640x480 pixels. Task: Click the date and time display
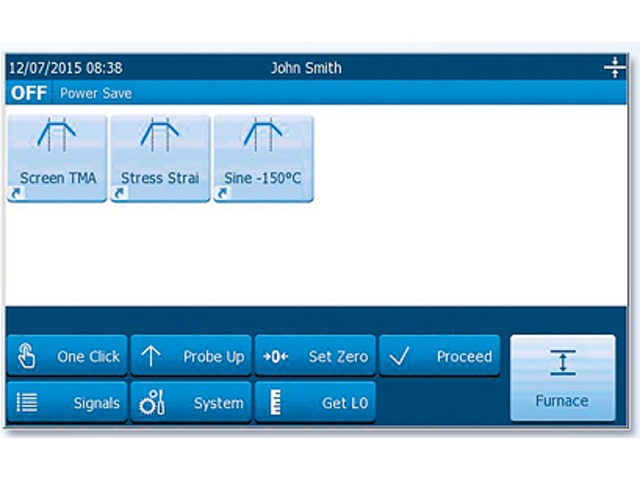coord(66,68)
